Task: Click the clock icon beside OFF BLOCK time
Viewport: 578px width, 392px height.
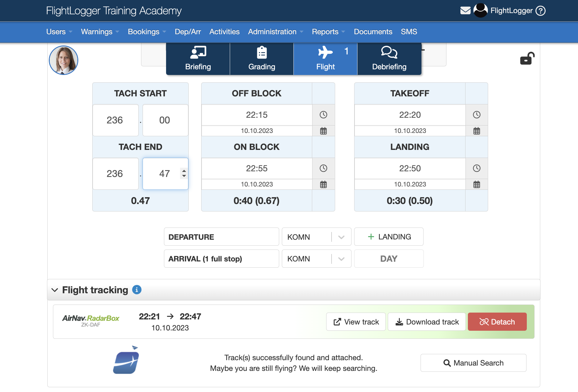Action: click(x=324, y=115)
